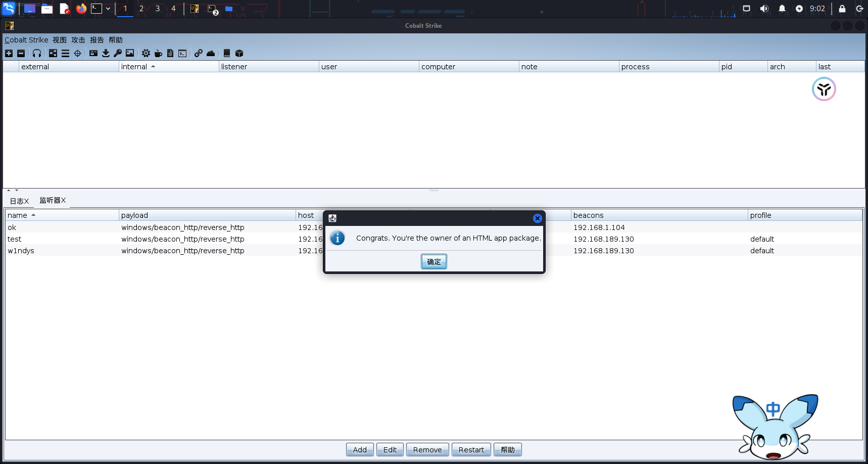
Task: Click 确定 to dismiss the congrats dialog
Action: click(x=433, y=262)
